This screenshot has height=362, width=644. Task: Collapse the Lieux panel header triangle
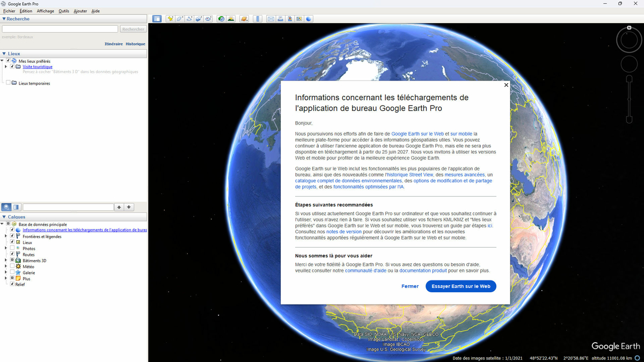click(4, 54)
